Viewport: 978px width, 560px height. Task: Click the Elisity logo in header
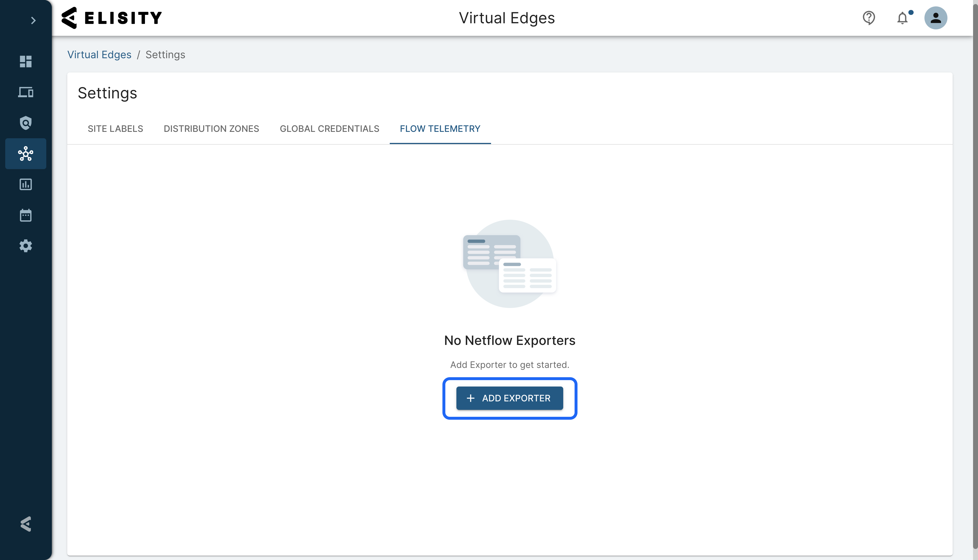(112, 18)
